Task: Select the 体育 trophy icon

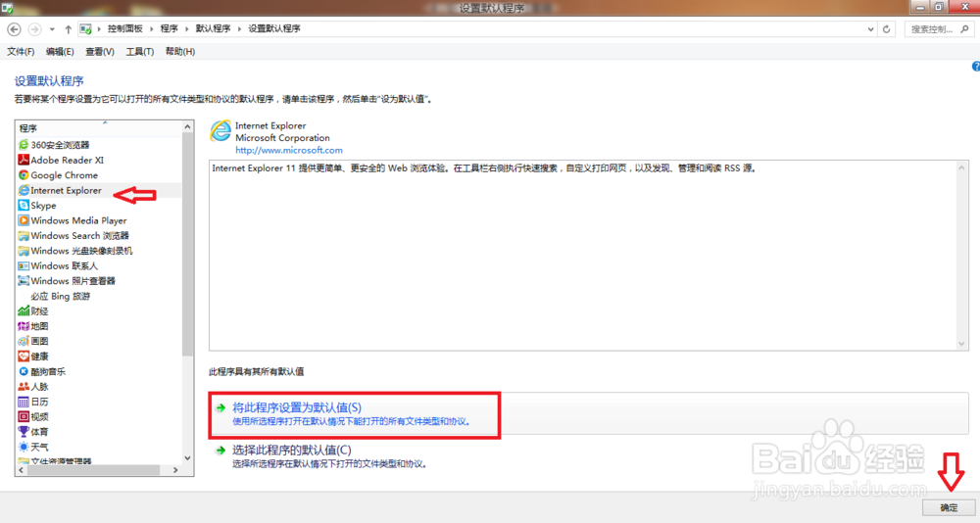Action: coord(24,431)
